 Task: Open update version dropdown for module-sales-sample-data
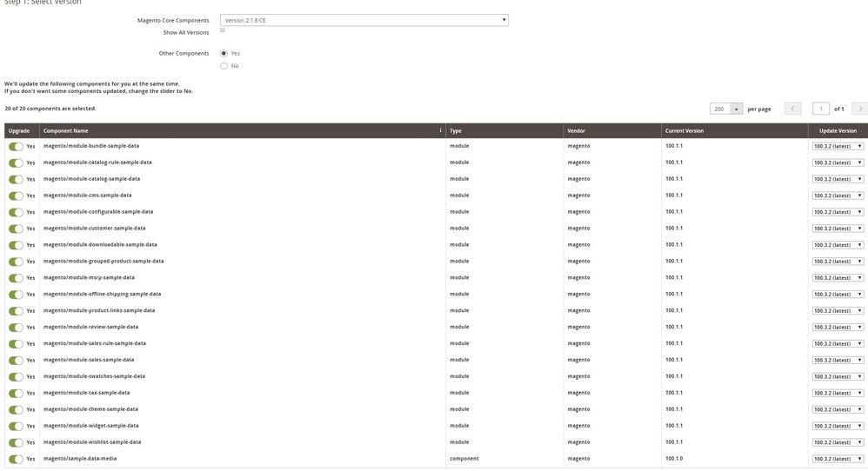point(838,361)
